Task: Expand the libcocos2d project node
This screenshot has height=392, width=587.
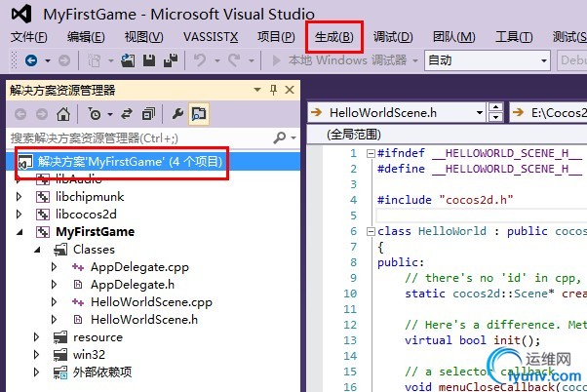Action: 19,215
